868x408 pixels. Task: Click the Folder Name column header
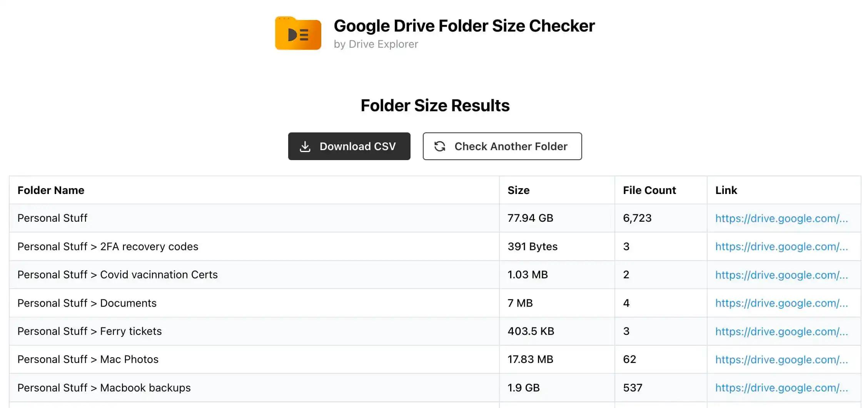[50, 190]
